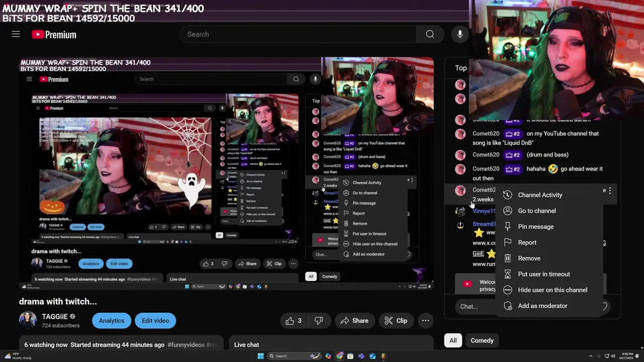Open three-dot options on highlighted chat message
The width and height of the screenshot is (644, 362).
point(610,191)
